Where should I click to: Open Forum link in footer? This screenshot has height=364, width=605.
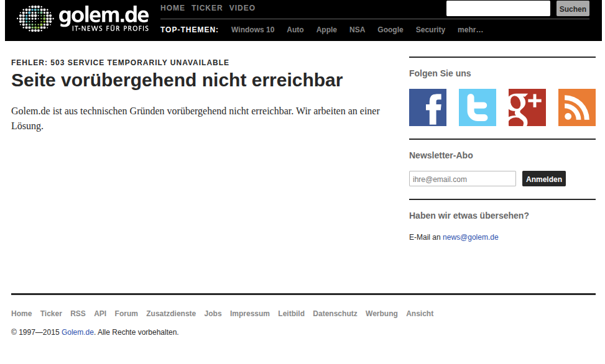tap(126, 314)
